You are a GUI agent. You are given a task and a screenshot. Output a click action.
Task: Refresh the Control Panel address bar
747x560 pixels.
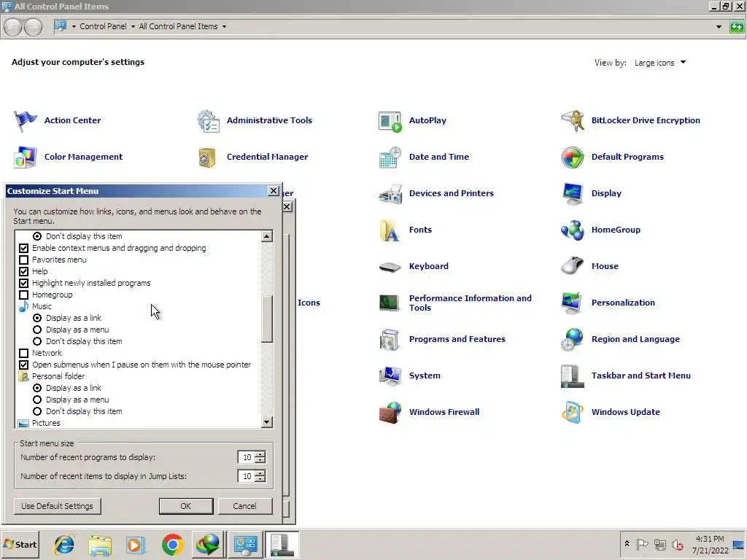pyautogui.click(x=737, y=27)
